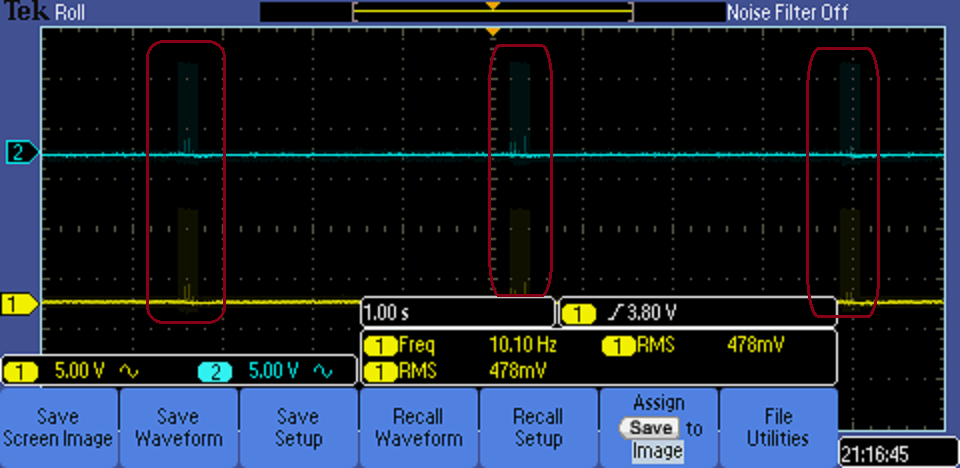The width and height of the screenshot is (960, 468).
Task: Click the lower-left RMS 478mV measurement
Action: pos(456,371)
